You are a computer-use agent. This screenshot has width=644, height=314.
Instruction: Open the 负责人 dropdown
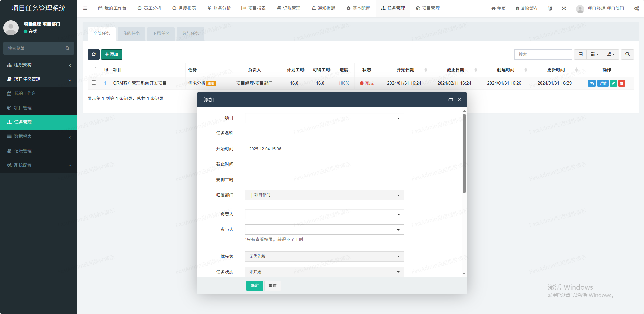pos(324,214)
